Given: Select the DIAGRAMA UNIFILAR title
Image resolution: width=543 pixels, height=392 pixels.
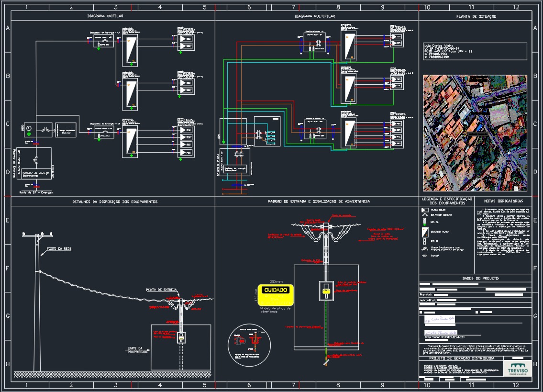Looking at the screenshot, I should [105, 16].
